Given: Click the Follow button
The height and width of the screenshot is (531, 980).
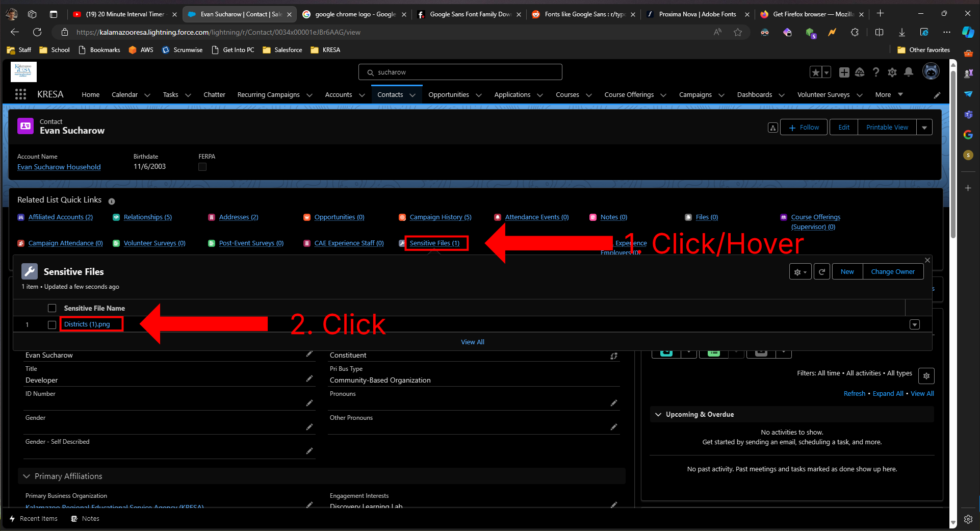Looking at the screenshot, I should pyautogui.click(x=804, y=128).
